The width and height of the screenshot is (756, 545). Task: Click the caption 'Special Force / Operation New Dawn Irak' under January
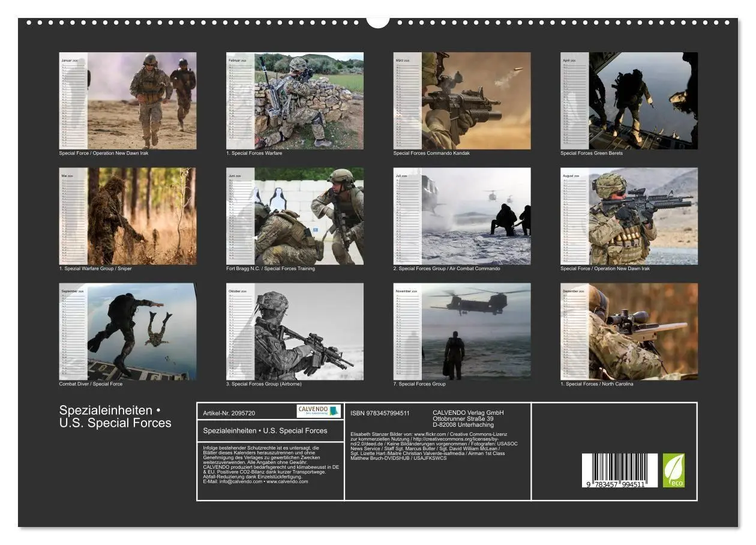[104, 153]
